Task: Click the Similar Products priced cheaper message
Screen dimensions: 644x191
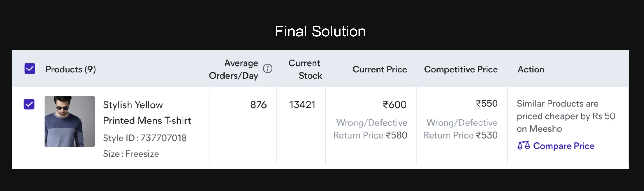Action: (566, 116)
